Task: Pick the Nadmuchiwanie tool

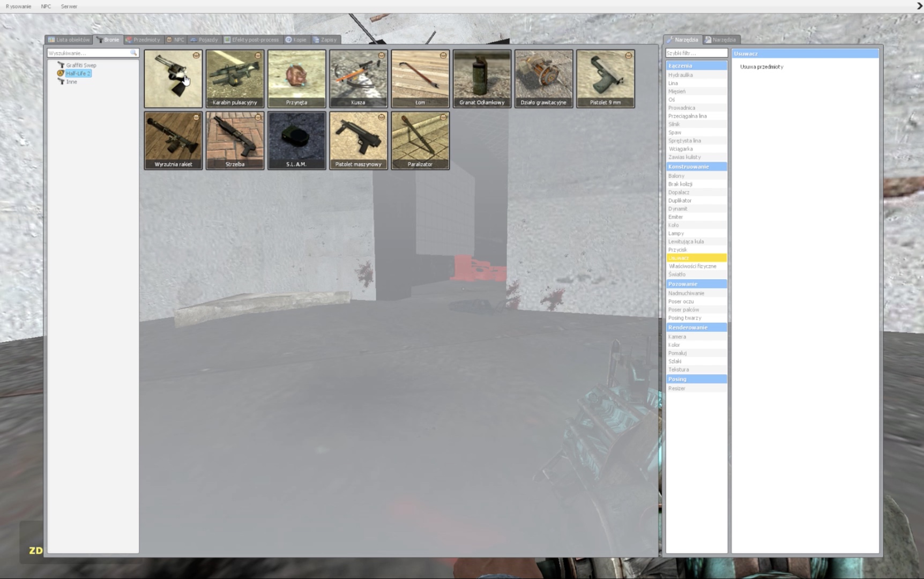Action: (696, 293)
